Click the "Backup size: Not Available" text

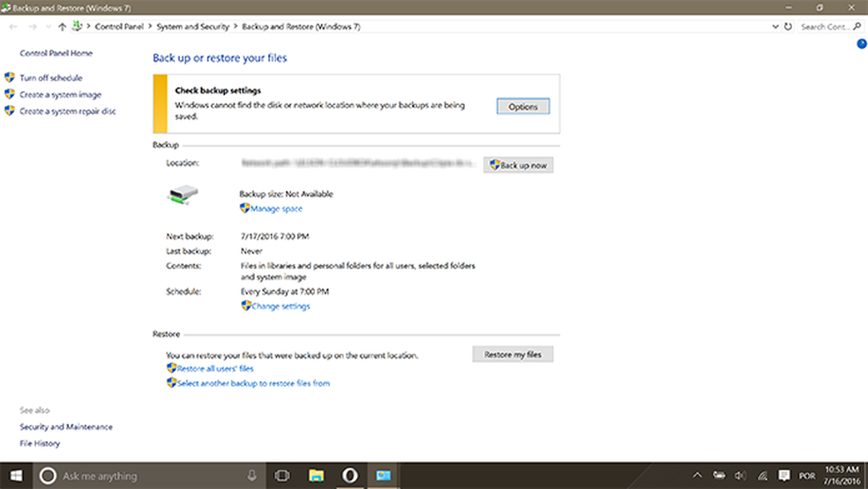tap(286, 194)
